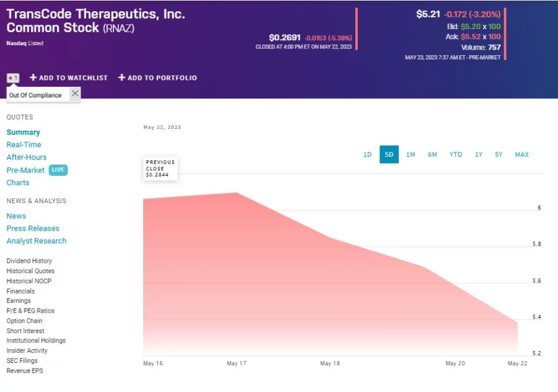
Task: Click the red notification indicator showing count 1
Action: pos(12,77)
